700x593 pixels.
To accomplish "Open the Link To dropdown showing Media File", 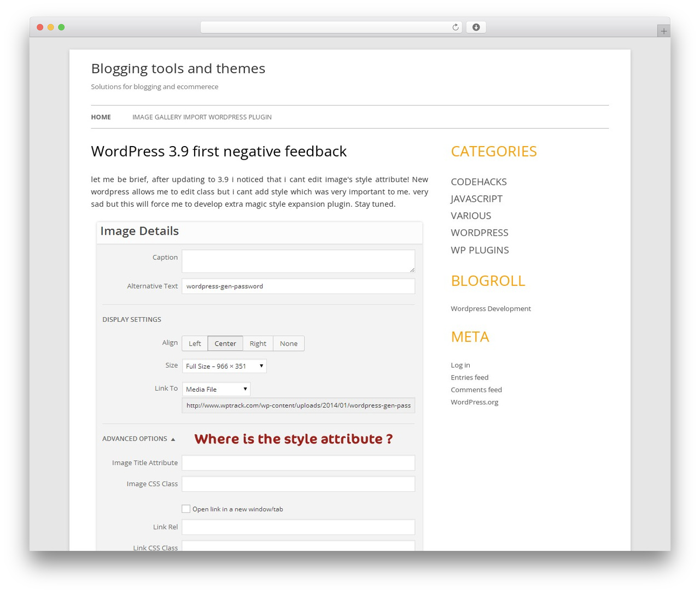I will pos(216,389).
